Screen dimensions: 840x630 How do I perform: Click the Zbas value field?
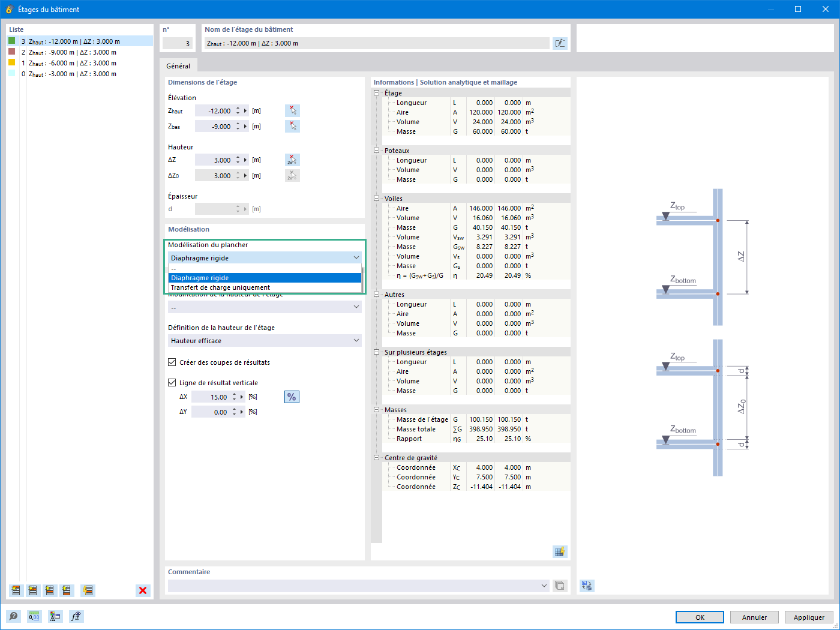(x=214, y=127)
